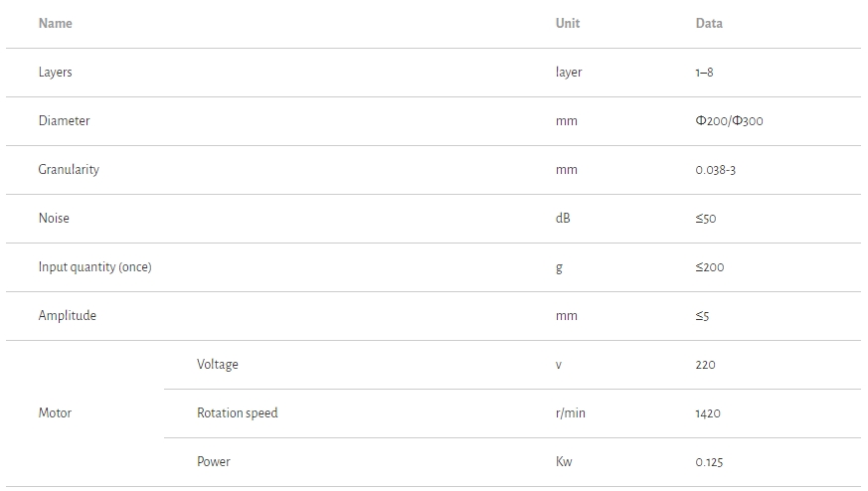Click the Noise row label
868x491 pixels.
pyautogui.click(x=54, y=219)
